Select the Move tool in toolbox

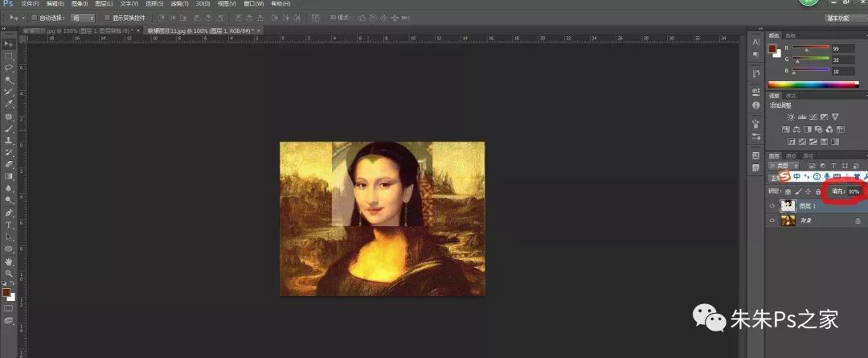pos(9,43)
